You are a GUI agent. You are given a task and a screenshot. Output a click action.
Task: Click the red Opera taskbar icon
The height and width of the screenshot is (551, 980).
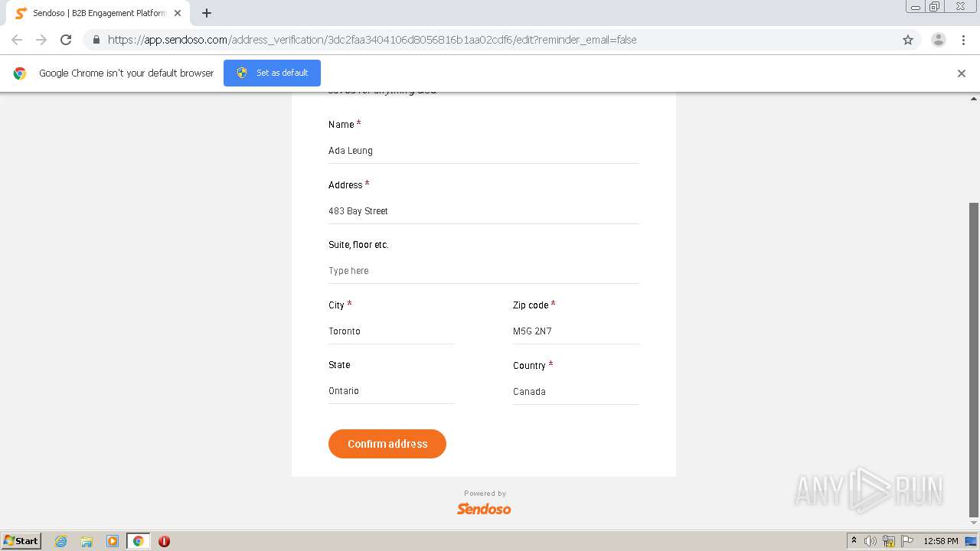click(164, 541)
